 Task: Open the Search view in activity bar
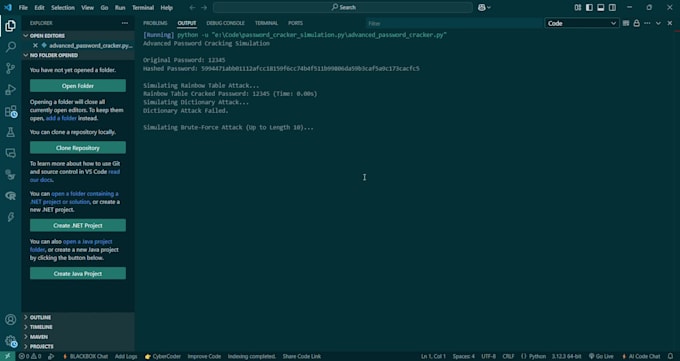[x=10, y=47]
